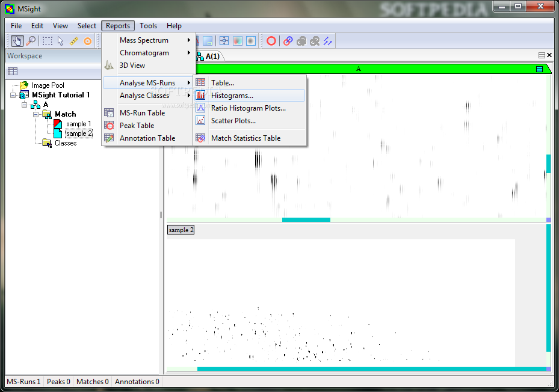Click the sample 2 image label
559x392 pixels.
coord(181,230)
